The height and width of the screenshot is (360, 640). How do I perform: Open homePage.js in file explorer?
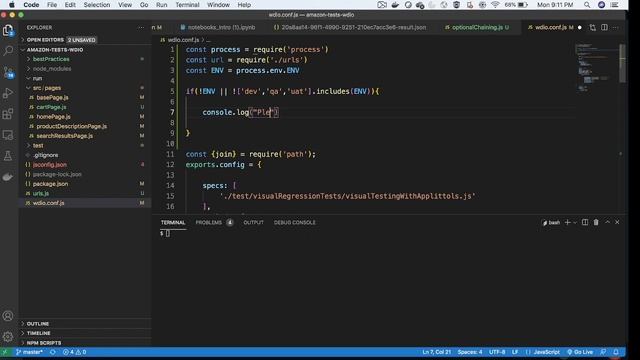[53, 117]
